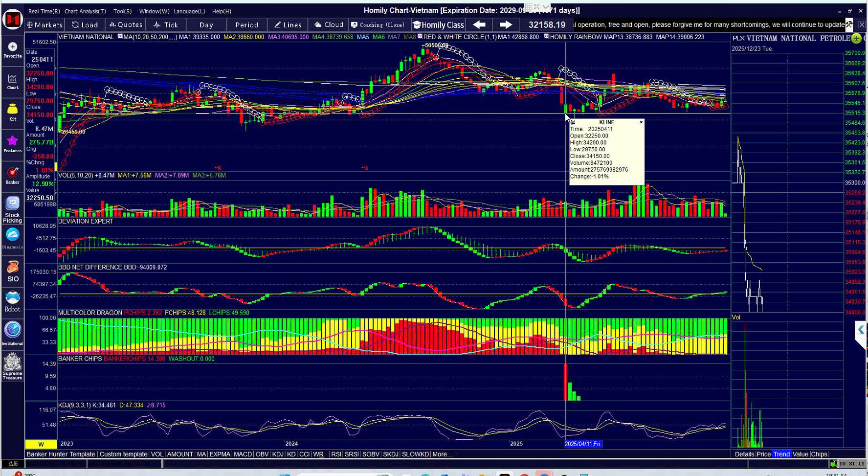Open the Period dropdown

[246, 24]
